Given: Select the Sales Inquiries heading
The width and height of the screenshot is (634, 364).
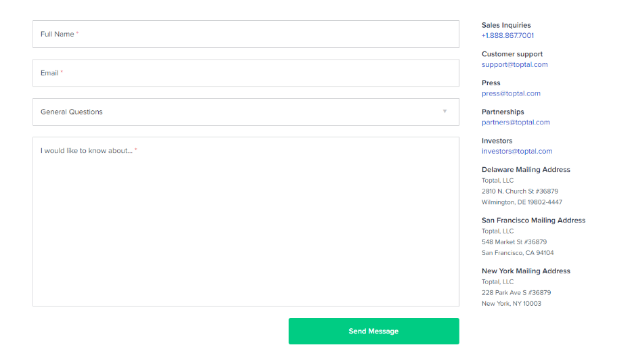Looking at the screenshot, I should point(506,25).
